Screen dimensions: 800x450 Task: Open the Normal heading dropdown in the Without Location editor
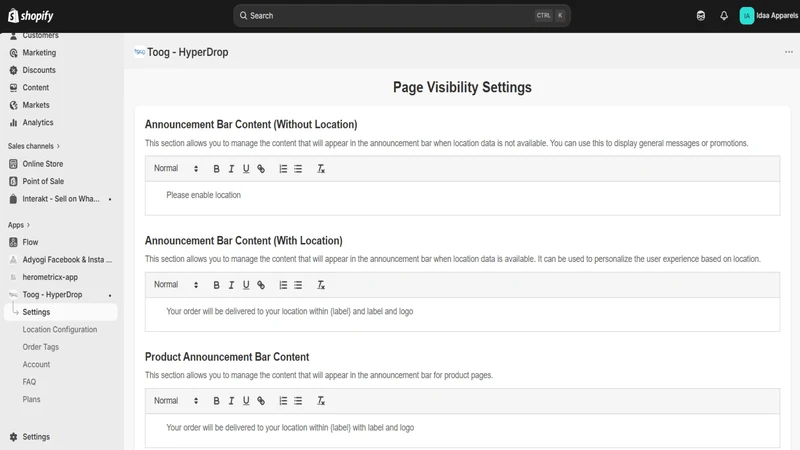pos(176,168)
